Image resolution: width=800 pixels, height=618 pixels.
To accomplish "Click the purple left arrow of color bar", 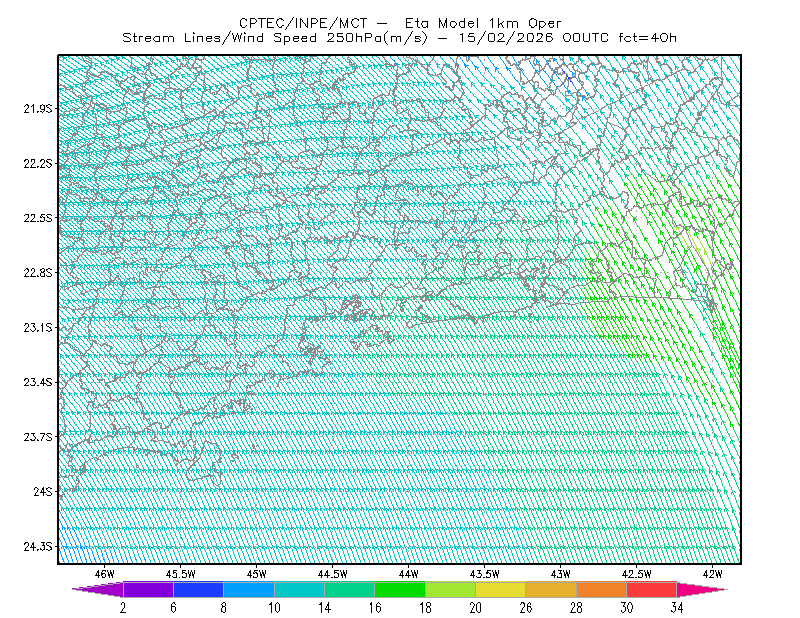I will tap(98, 589).
